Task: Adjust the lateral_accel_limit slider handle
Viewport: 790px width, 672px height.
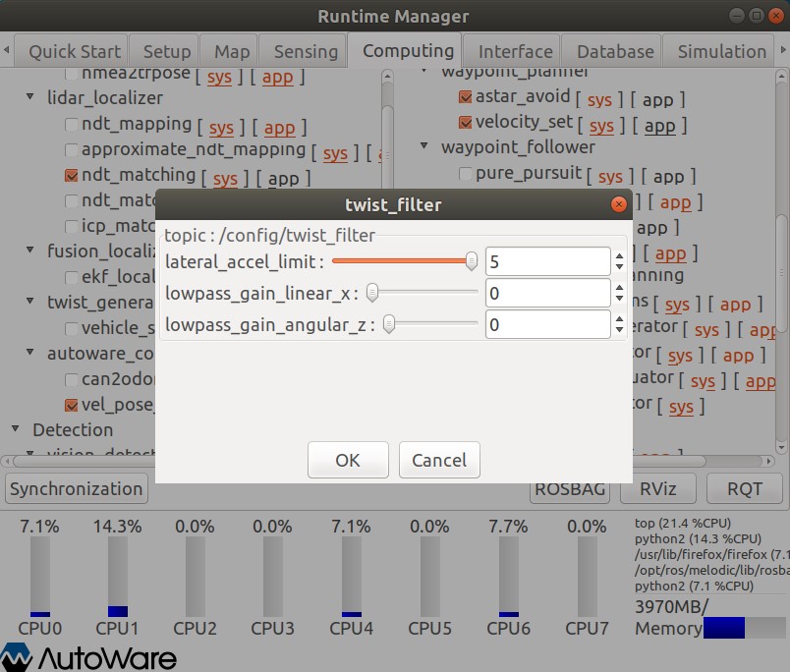Action: (471, 261)
